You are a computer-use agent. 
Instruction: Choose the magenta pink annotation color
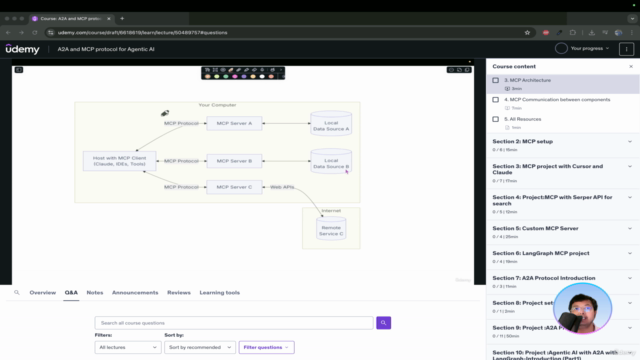235,76
